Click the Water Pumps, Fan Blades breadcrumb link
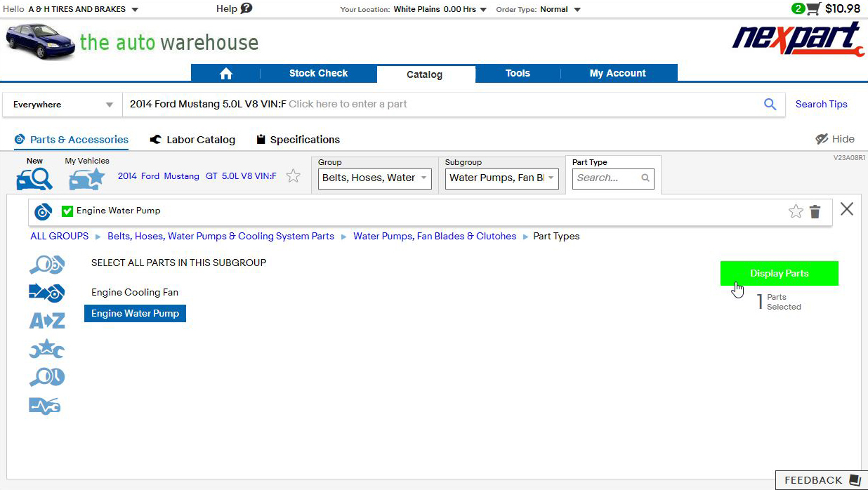Viewport: 868px width, 490px height. point(435,236)
